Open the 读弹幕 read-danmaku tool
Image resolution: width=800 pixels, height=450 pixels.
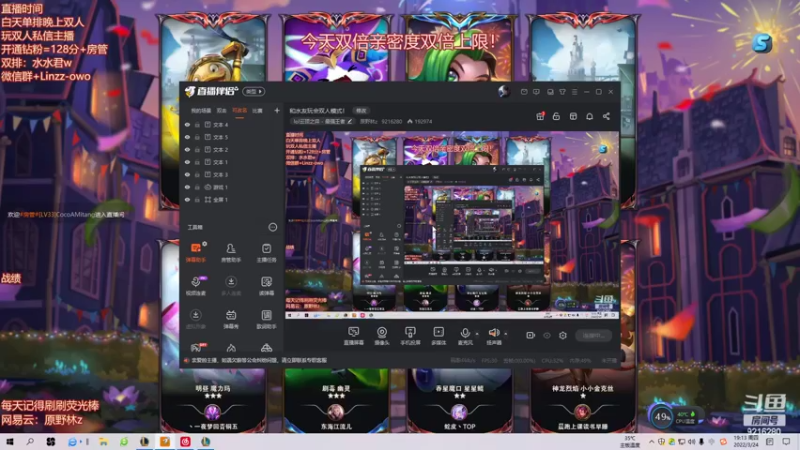(266, 286)
